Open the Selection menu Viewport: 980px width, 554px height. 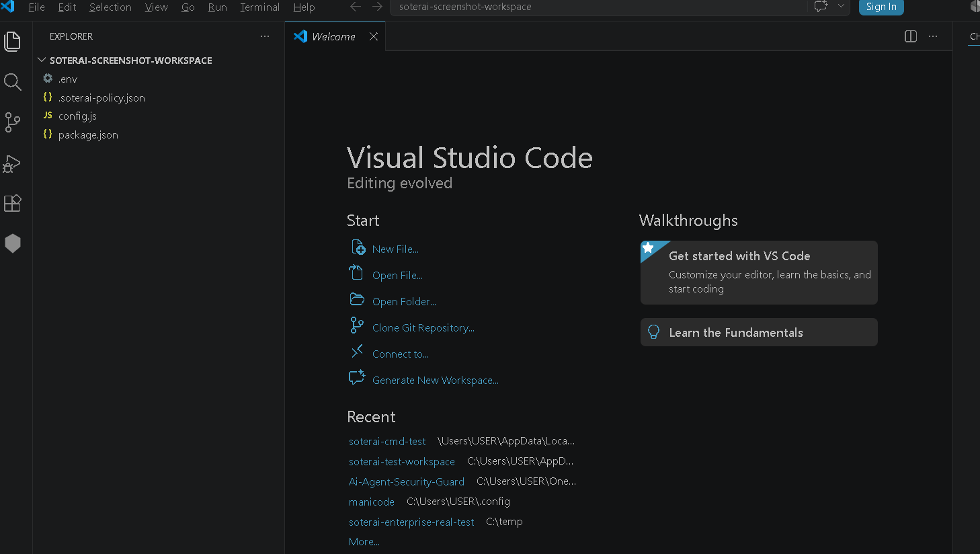[110, 7]
